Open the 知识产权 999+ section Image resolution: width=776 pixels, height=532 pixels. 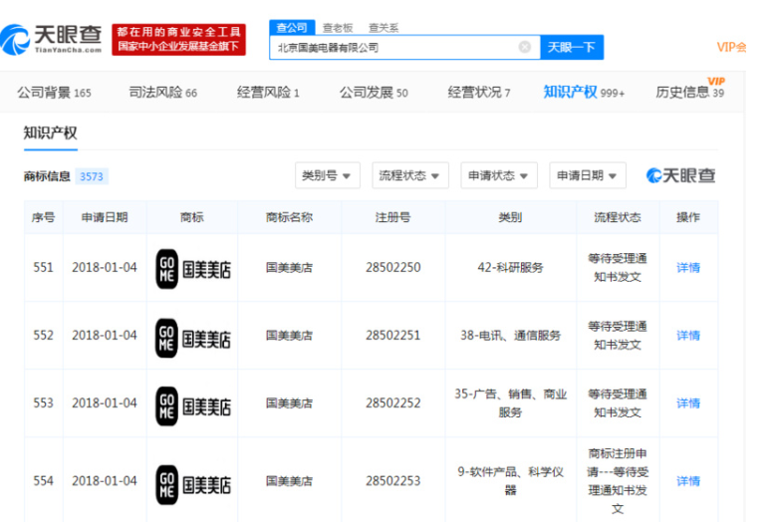(x=584, y=93)
